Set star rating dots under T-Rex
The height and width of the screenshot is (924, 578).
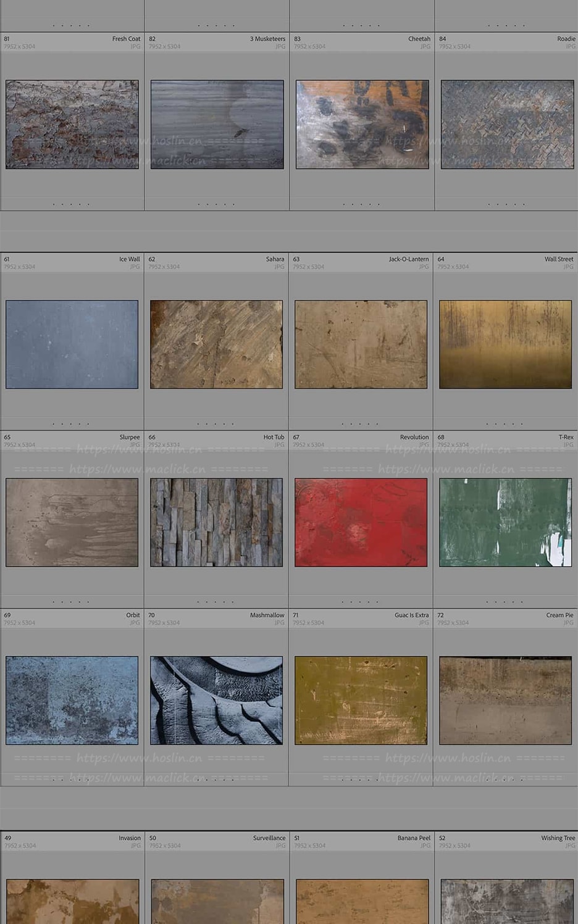pyautogui.click(x=505, y=602)
